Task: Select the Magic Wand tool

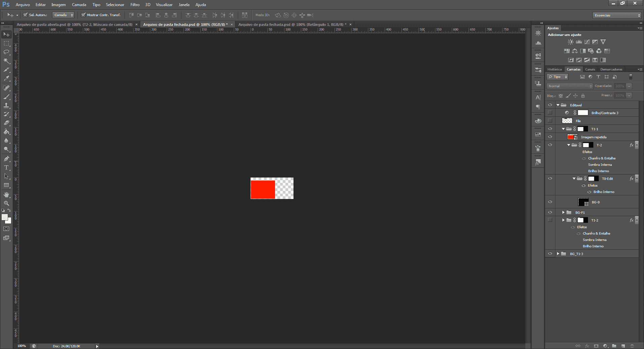Action: 6,61
